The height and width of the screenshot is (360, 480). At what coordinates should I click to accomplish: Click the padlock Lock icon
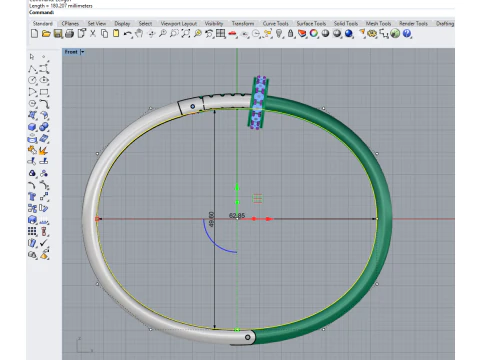click(x=290, y=33)
